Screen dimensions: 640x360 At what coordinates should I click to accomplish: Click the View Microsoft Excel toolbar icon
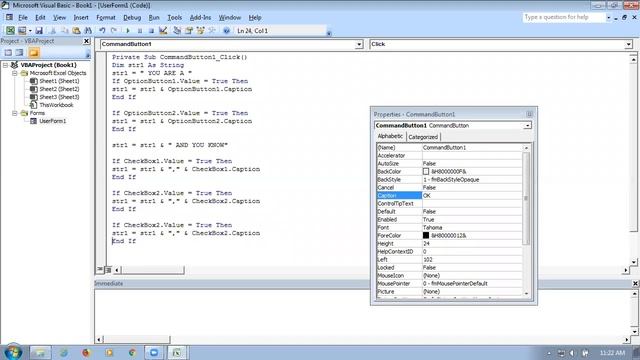10,31
